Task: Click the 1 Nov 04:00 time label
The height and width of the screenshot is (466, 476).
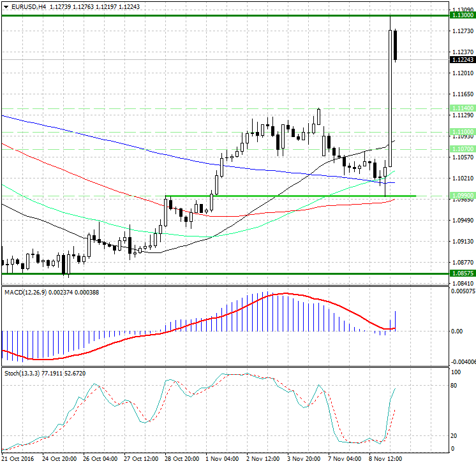Action: point(222,458)
